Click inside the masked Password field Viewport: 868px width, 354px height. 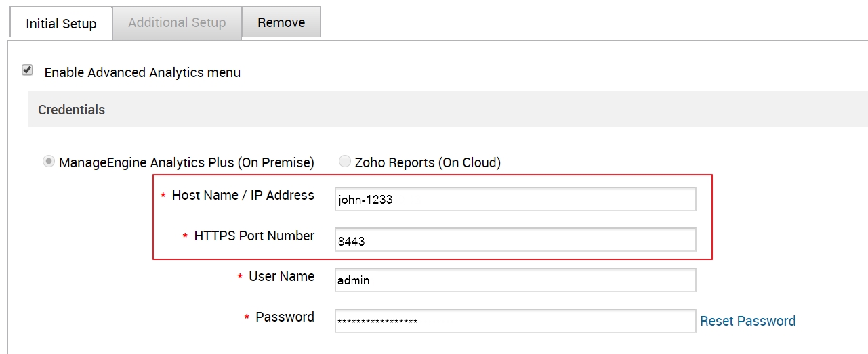pos(515,321)
